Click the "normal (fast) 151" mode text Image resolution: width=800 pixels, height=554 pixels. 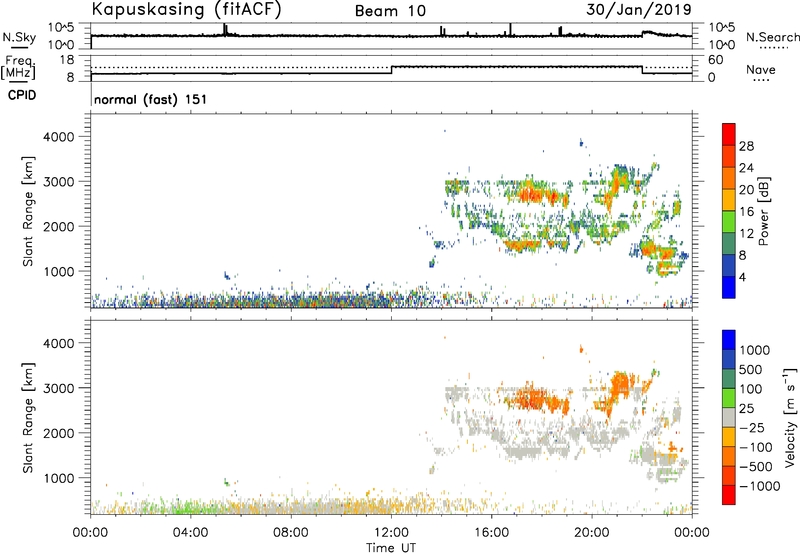click(151, 99)
